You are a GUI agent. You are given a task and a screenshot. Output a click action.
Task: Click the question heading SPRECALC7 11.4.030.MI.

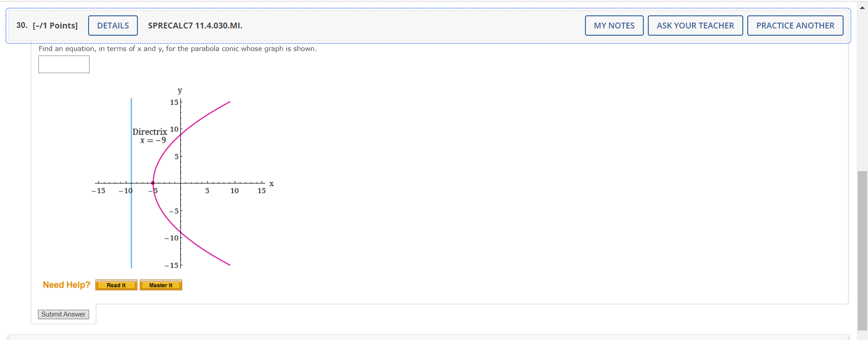tap(195, 25)
